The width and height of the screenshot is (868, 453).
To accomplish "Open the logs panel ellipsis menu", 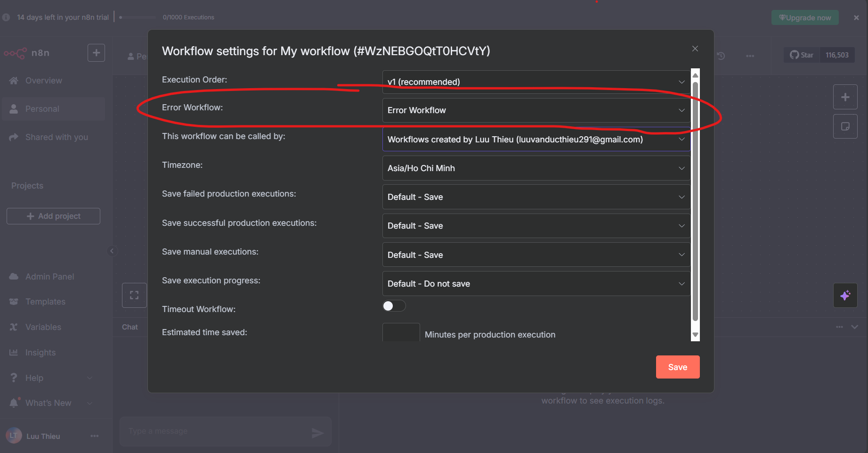I will click(839, 327).
